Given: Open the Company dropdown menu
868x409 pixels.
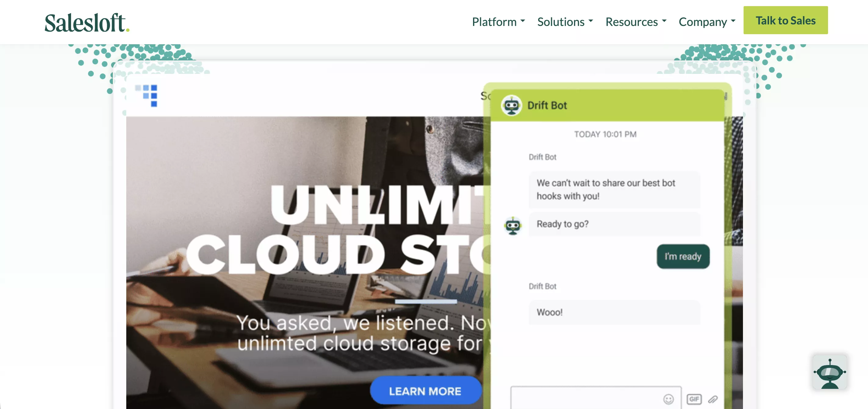Looking at the screenshot, I should click(x=707, y=22).
